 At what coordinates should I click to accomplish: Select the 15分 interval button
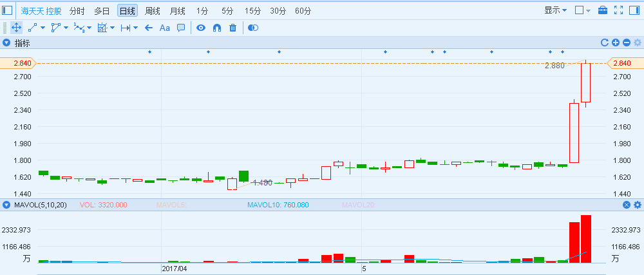[x=252, y=11]
